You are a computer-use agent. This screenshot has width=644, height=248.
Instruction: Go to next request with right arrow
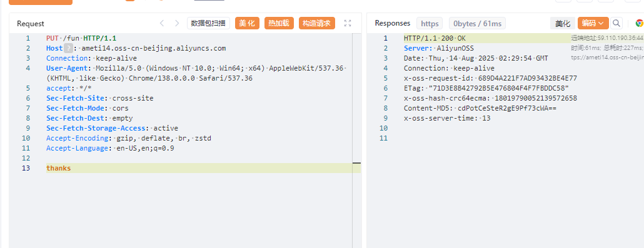pyautogui.click(x=177, y=23)
